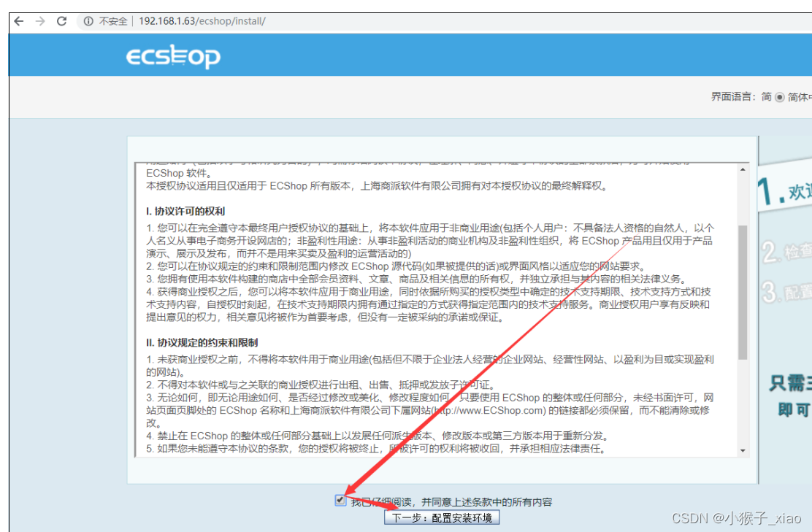Reload the page with the refresh icon
The height and width of the screenshot is (532, 812).
(61, 21)
